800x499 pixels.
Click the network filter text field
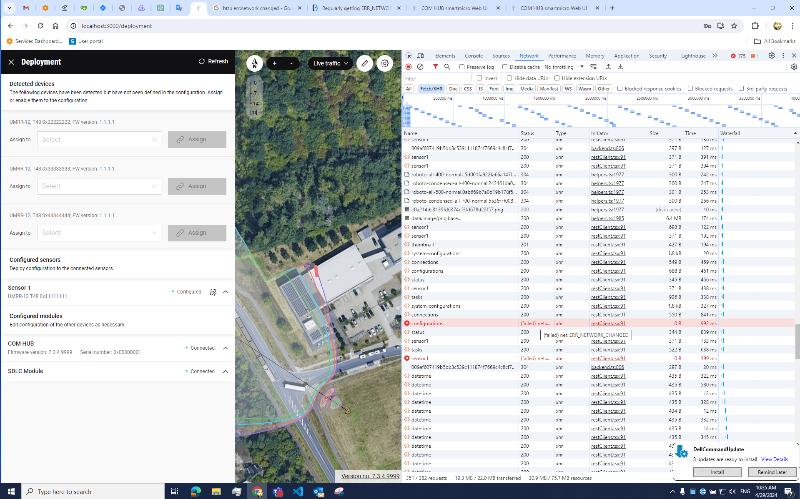tap(438, 78)
